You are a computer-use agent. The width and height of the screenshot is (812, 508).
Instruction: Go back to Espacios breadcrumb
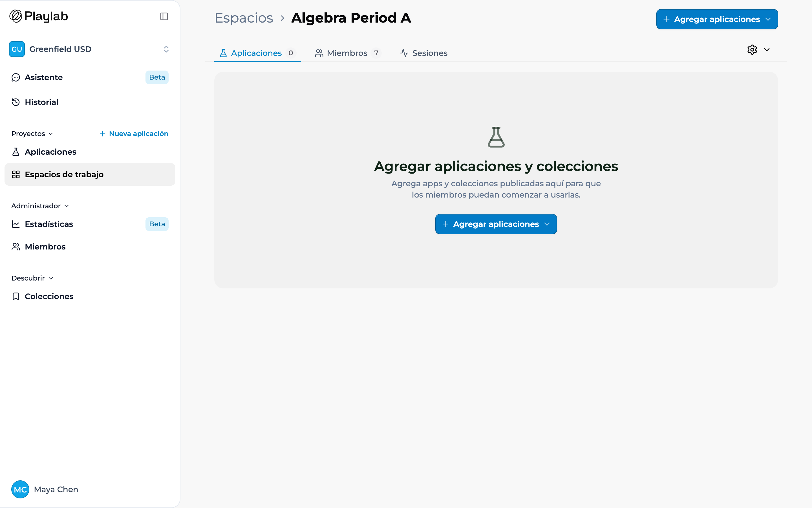click(x=244, y=18)
